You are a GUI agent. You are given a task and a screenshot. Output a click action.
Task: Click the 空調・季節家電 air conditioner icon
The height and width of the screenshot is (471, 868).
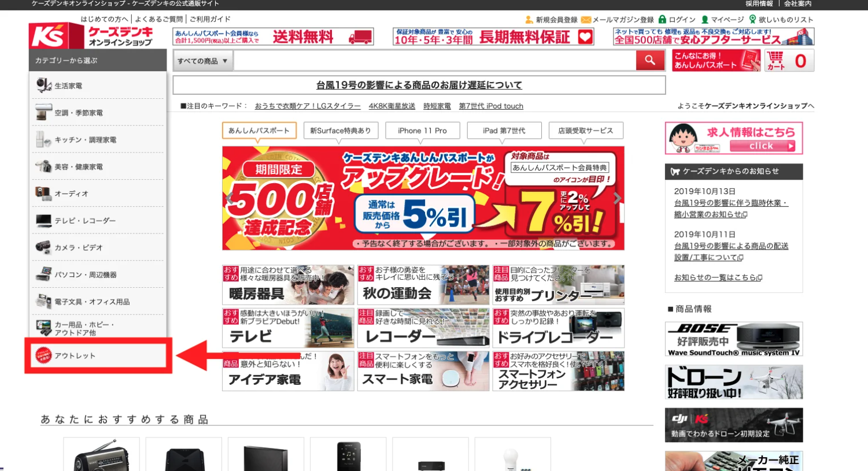(x=44, y=112)
